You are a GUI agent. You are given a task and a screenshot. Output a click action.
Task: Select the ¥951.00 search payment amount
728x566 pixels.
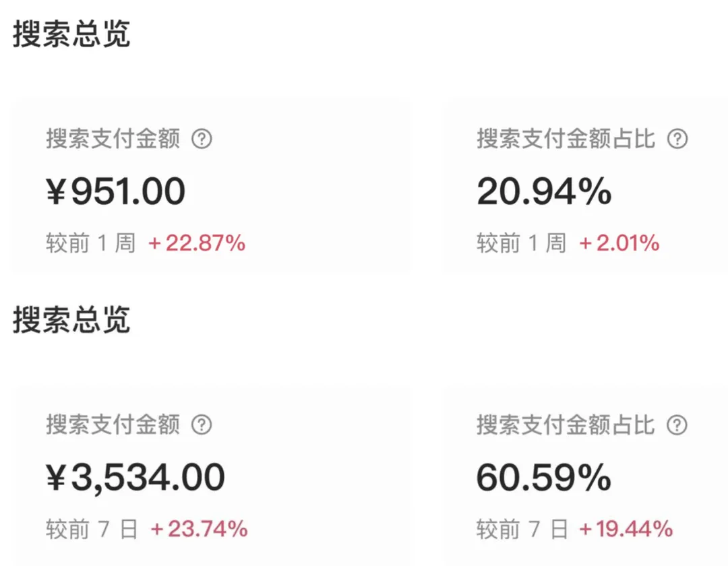point(115,191)
